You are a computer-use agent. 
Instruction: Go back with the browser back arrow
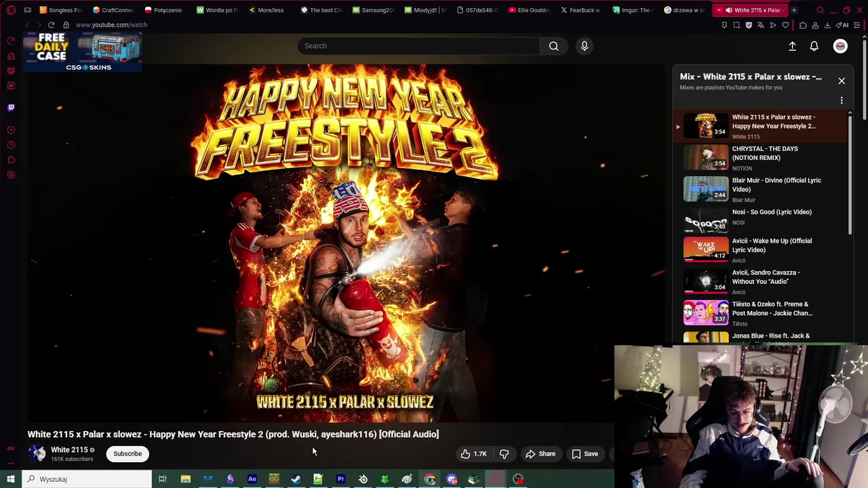pyautogui.click(x=27, y=25)
